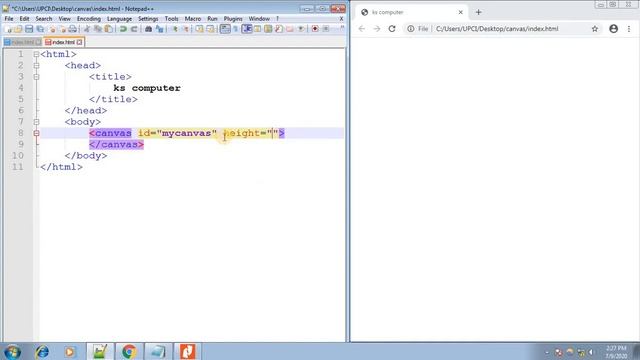Close the active index.html tab in Notepad++
Image resolution: width=640 pixels, height=360 pixels.
(80, 42)
